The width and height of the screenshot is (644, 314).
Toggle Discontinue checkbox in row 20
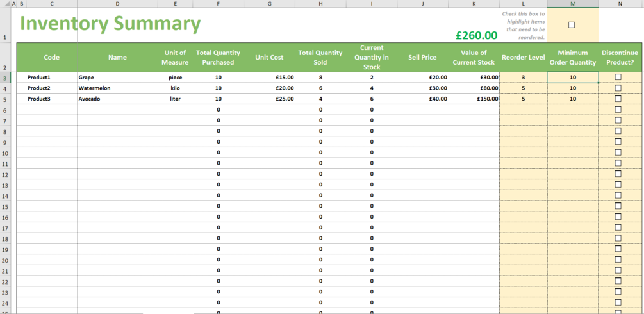click(618, 260)
